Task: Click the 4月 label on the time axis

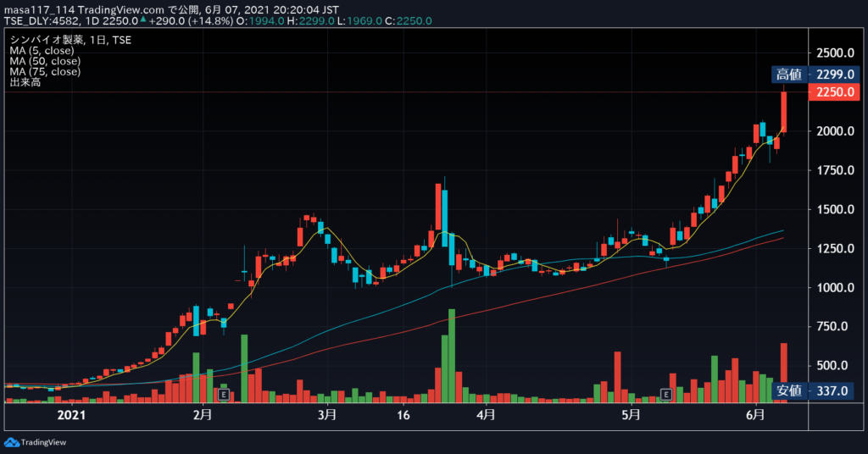Action: pos(486,414)
